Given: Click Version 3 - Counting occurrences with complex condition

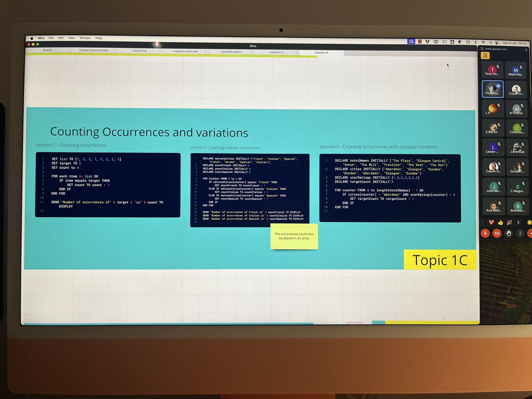Looking at the screenshot, I should click(x=378, y=147).
